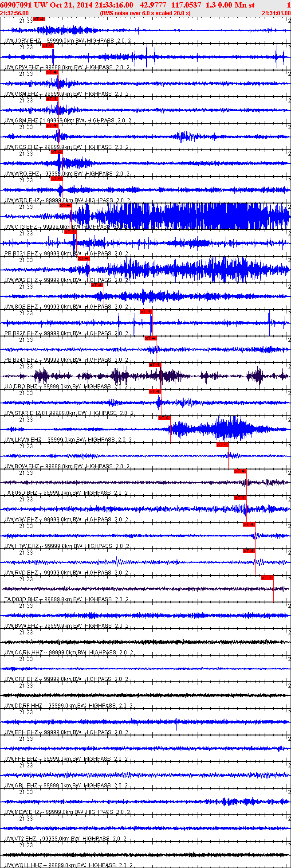Image resolution: width=291 pixels, height=868 pixels.
Task: Click the UW.WOLL HHZ station label
Action: tap(23, 865)
